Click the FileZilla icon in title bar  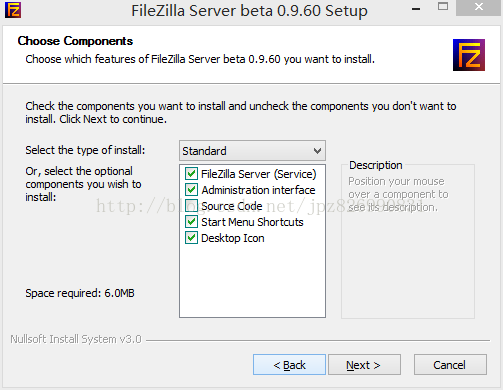13,10
